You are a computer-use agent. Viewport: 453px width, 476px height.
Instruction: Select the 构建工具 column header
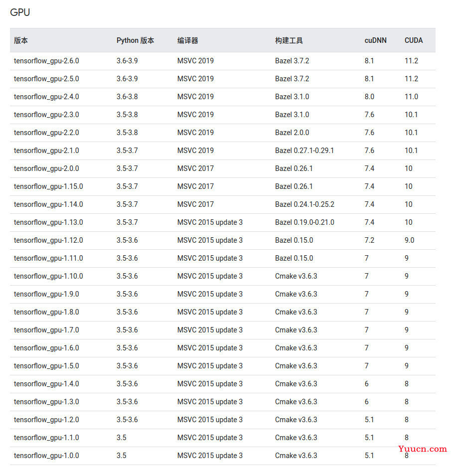[289, 40]
